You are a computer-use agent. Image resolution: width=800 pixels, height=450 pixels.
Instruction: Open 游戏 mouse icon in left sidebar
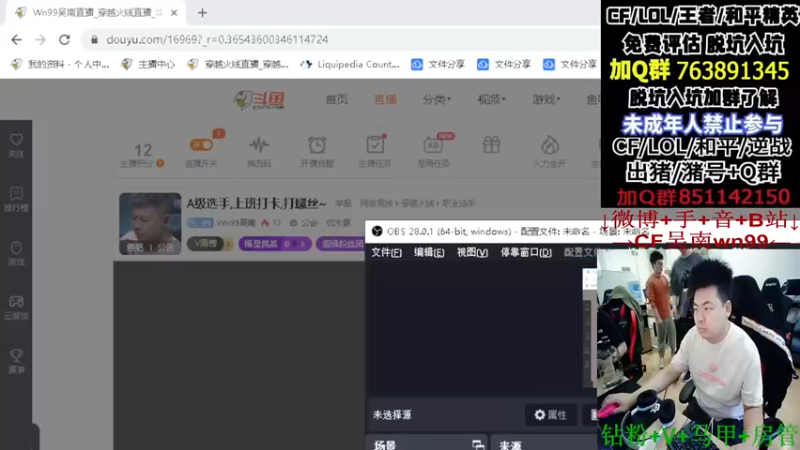point(16,254)
